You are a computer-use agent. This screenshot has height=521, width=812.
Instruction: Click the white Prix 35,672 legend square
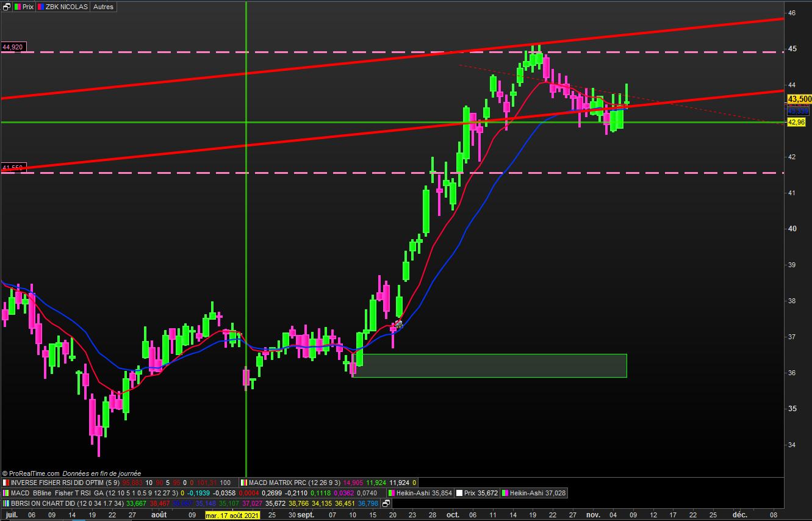(x=459, y=493)
